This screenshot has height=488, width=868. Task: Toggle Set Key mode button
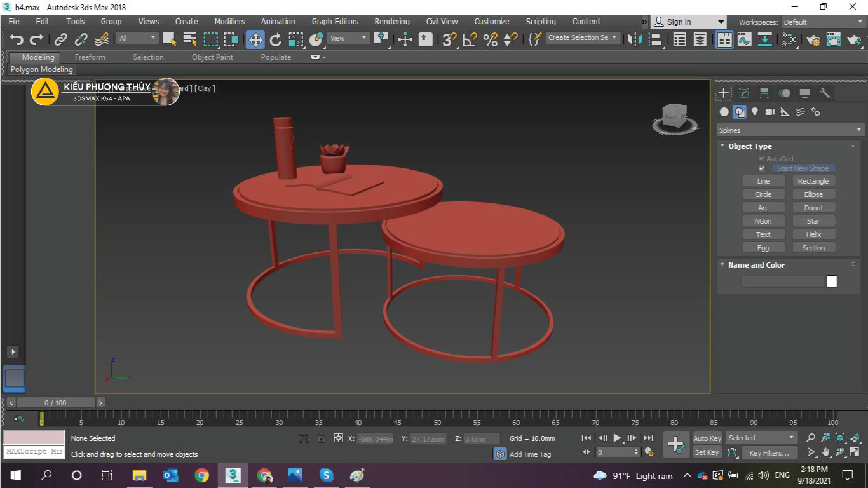[707, 452]
